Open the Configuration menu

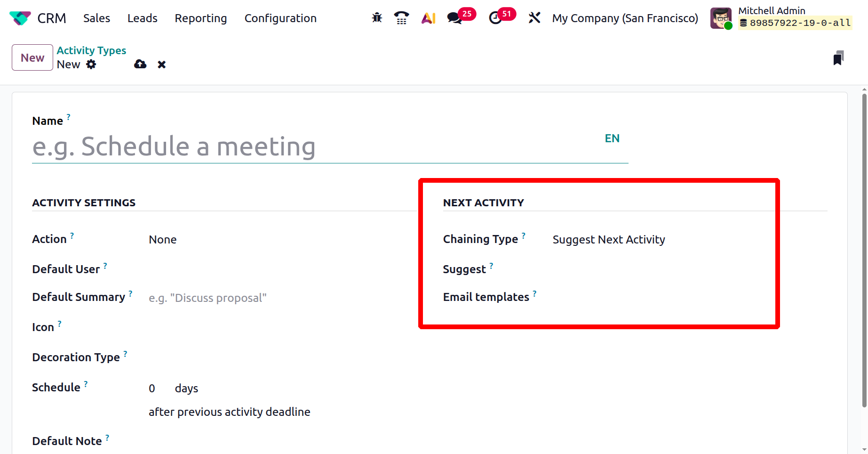click(280, 18)
